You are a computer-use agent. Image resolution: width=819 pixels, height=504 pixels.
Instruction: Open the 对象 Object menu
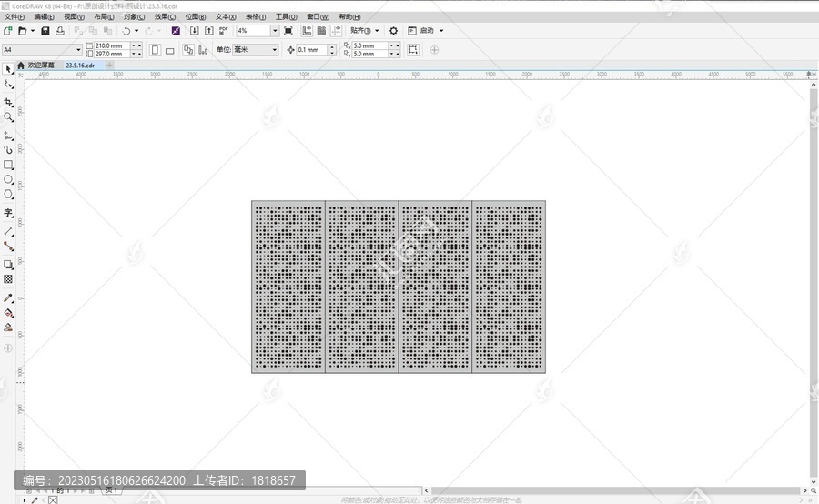(x=135, y=16)
